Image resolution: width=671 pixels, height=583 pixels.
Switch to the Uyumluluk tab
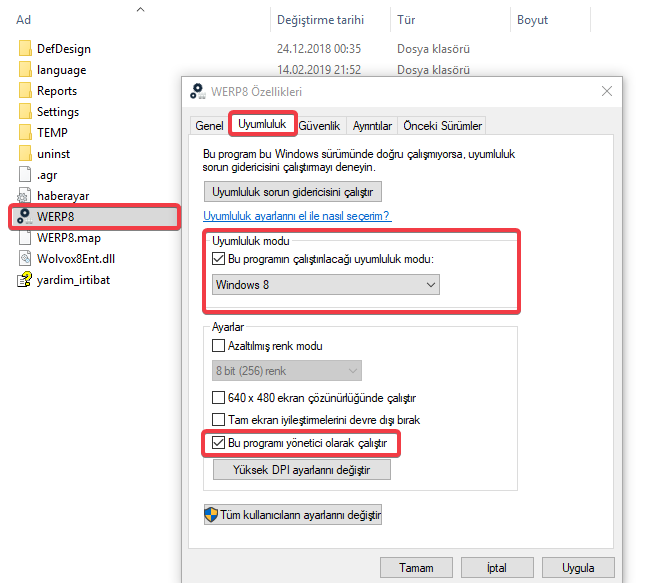(262, 124)
